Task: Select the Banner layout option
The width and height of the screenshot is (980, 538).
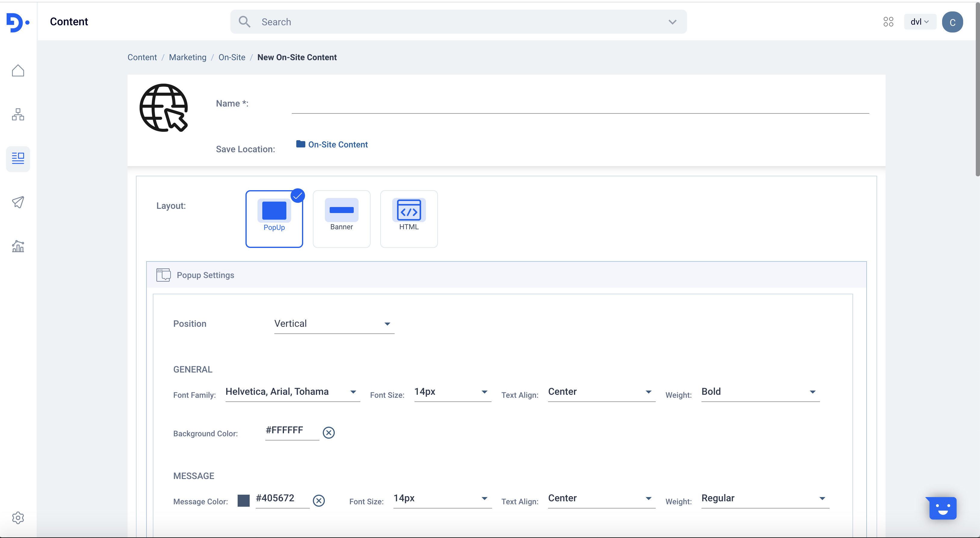Action: click(341, 219)
